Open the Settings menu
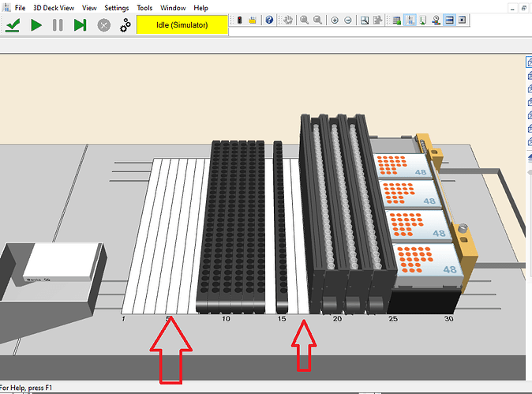This screenshot has height=394, width=532. coord(116,8)
